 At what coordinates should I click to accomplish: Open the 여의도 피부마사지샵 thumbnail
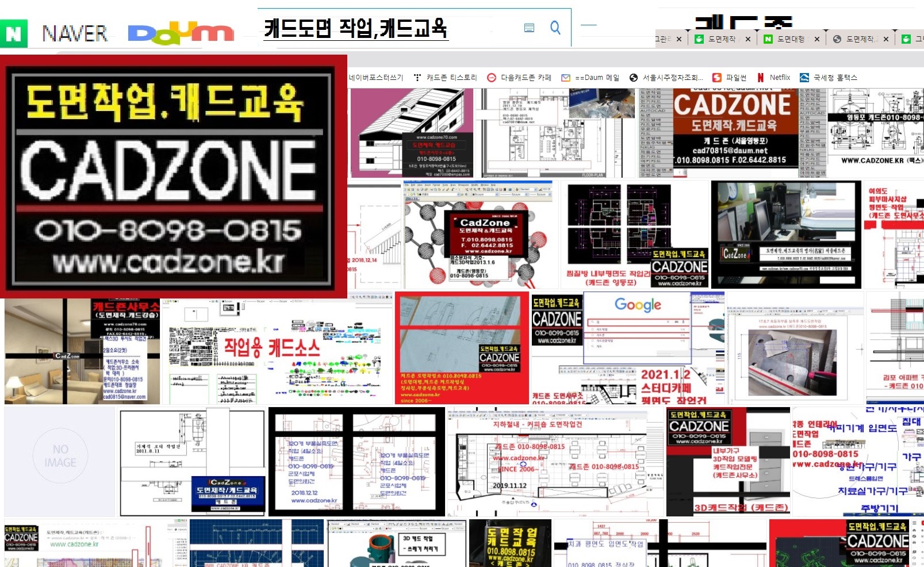(894, 235)
